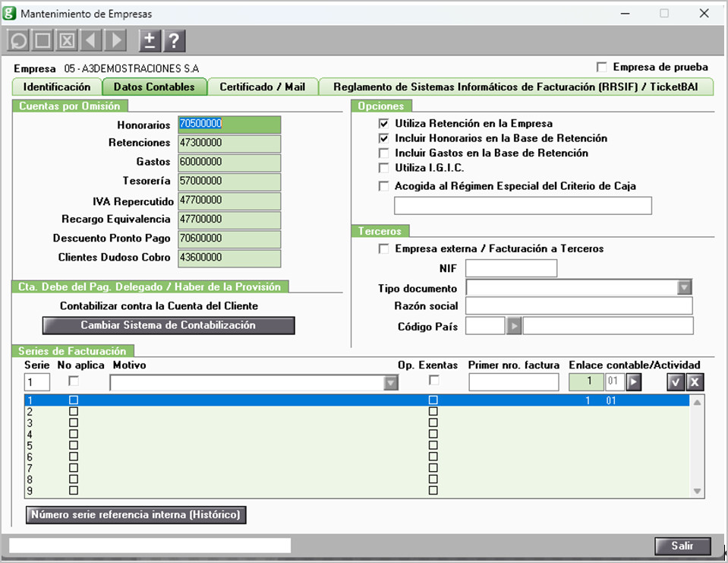Viewport: 728px width, 563px height.
Task: Expand the Motivo dropdown
Action: [391, 383]
